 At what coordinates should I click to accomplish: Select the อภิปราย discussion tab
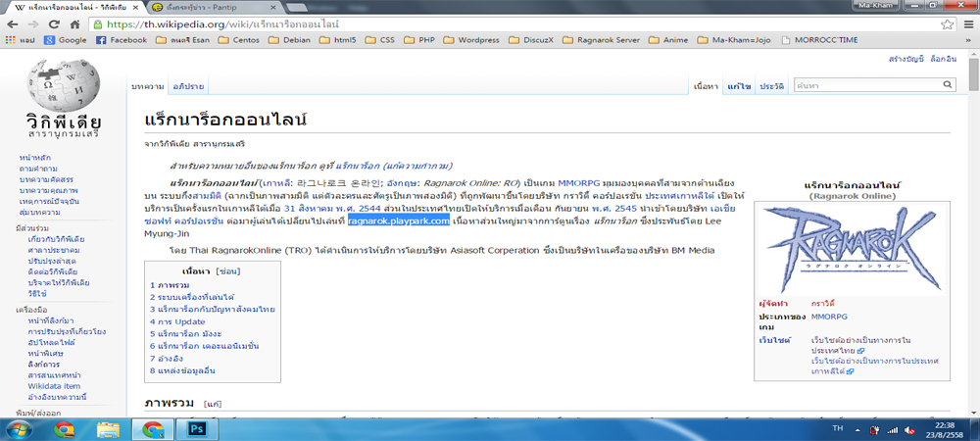188,86
